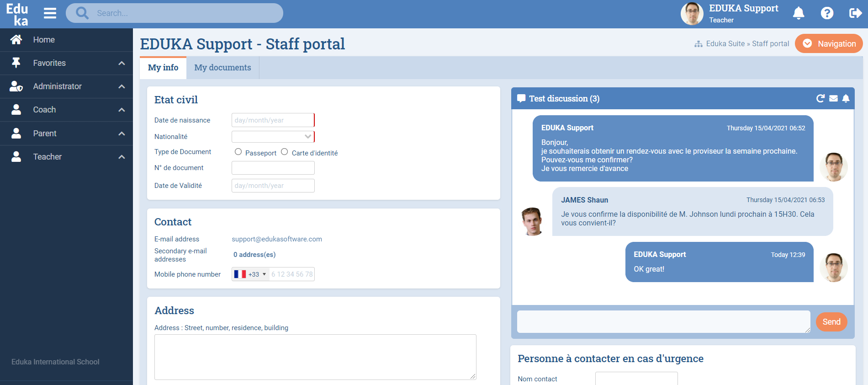Select the Carte d'identité radio button
Image resolution: width=868 pixels, height=385 pixels.
pos(284,152)
